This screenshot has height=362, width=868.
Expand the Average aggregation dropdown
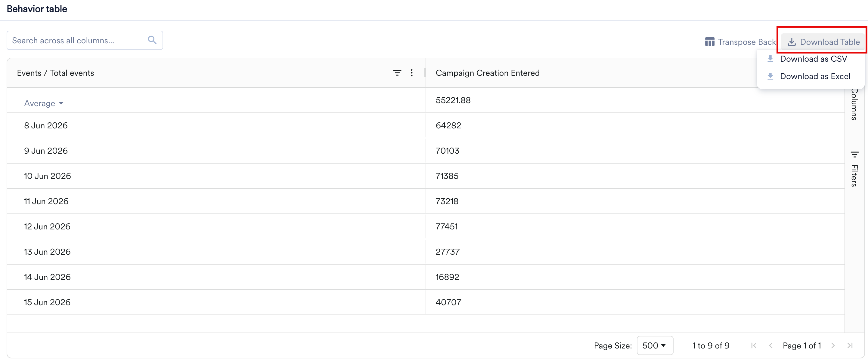pyautogui.click(x=44, y=103)
